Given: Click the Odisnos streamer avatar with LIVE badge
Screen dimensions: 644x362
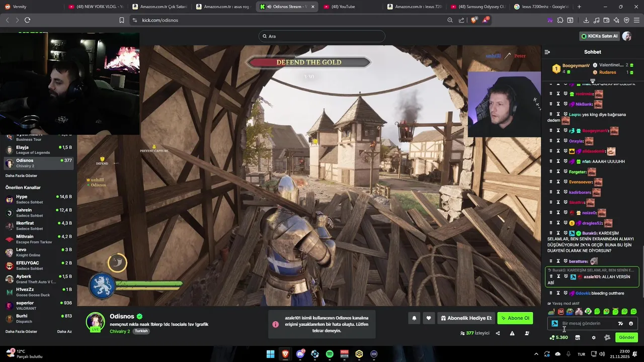Looking at the screenshot, I should (x=95, y=322).
